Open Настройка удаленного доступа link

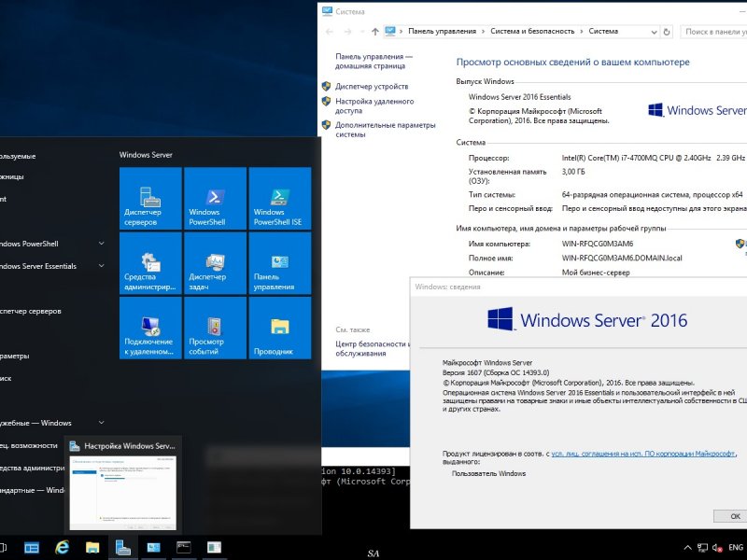[x=374, y=105]
